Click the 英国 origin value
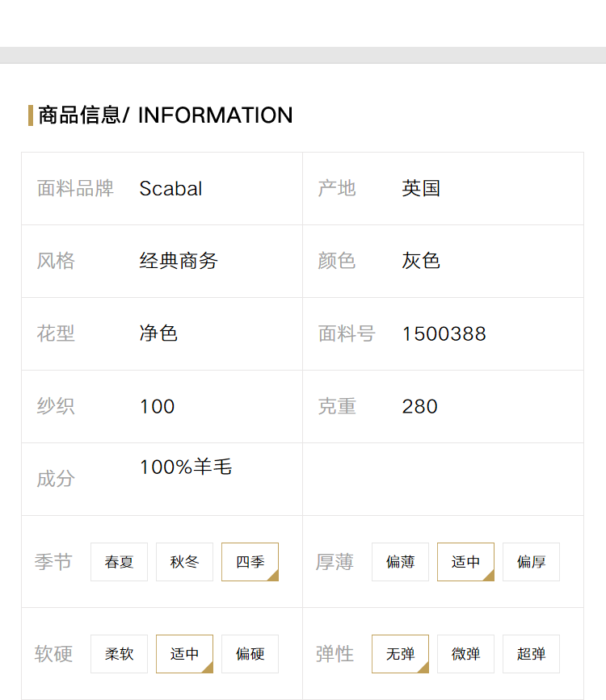This screenshot has width=606, height=700. (x=421, y=188)
